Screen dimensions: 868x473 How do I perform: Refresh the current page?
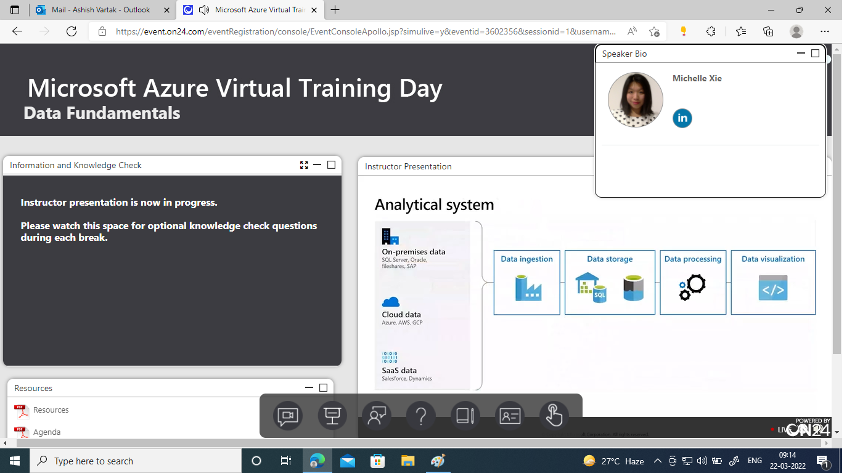[x=72, y=31]
